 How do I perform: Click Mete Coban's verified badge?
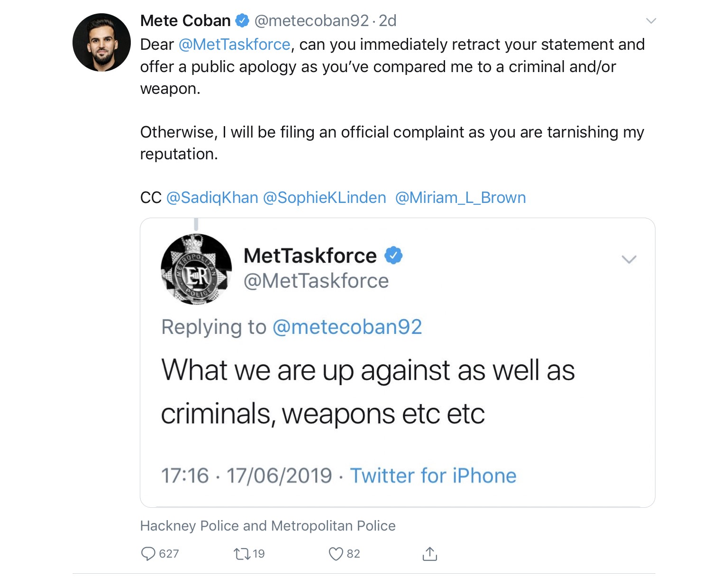tap(242, 20)
